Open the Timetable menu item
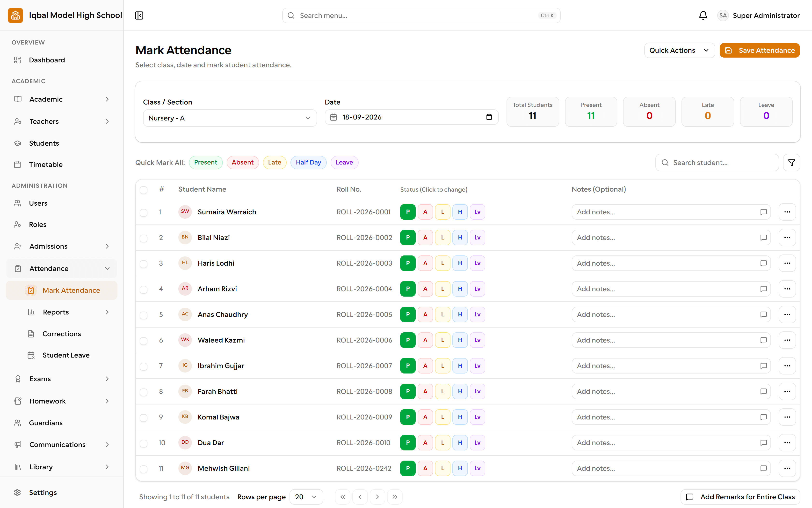This screenshot has height=508, width=812. [x=62, y=165]
